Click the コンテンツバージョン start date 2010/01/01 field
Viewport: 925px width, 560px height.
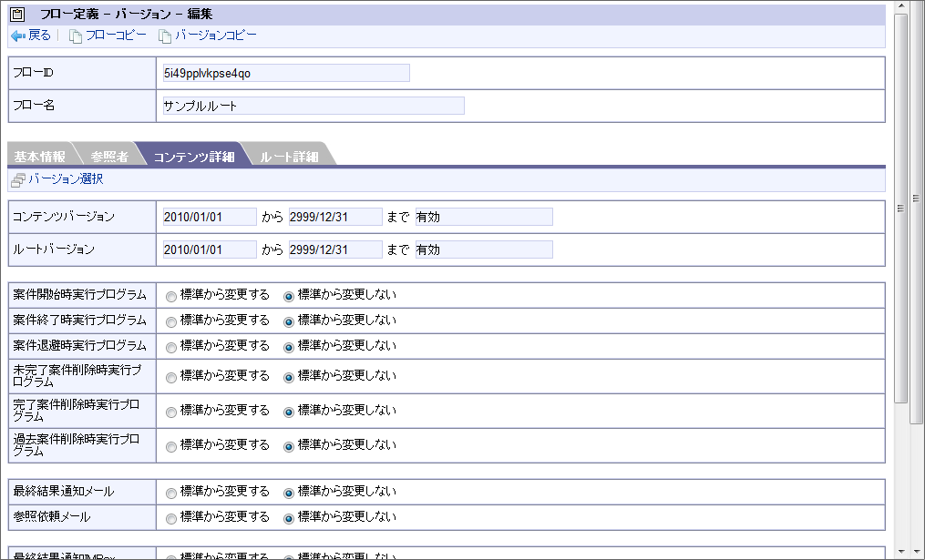[x=210, y=217]
